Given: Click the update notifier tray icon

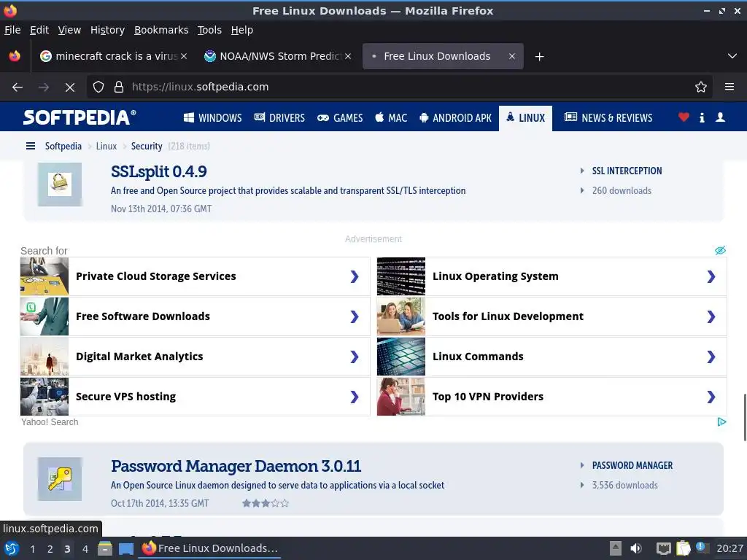Looking at the screenshot, I should [x=701, y=548].
